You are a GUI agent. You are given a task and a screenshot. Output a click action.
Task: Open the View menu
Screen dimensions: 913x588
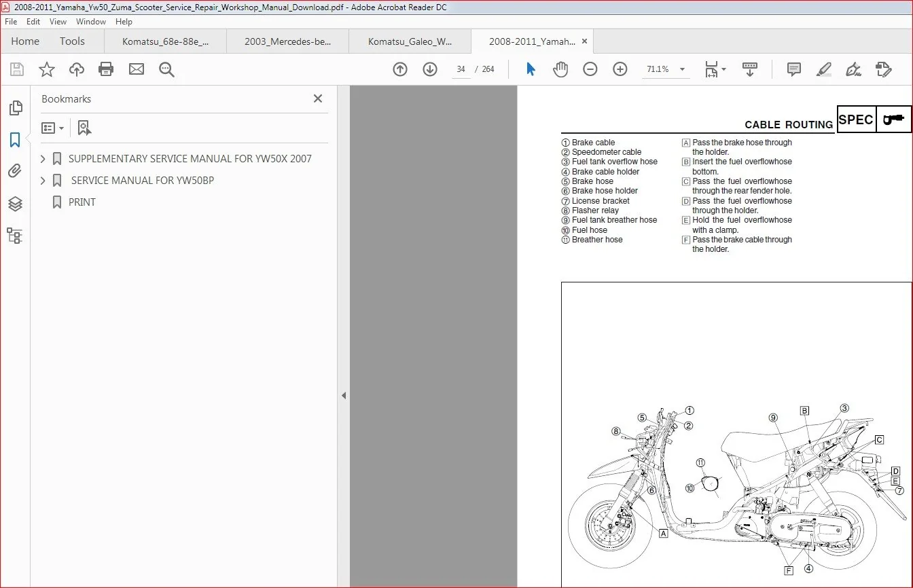pyautogui.click(x=58, y=22)
